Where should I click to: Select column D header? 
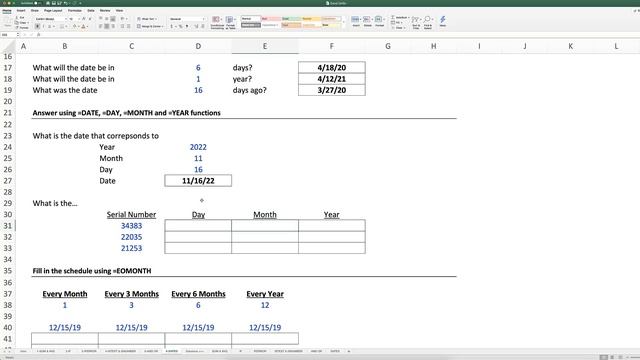pos(198,47)
